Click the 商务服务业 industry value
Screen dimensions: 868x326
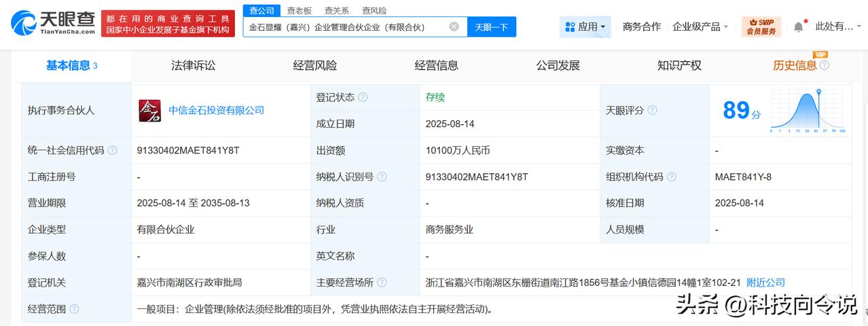[x=450, y=230]
